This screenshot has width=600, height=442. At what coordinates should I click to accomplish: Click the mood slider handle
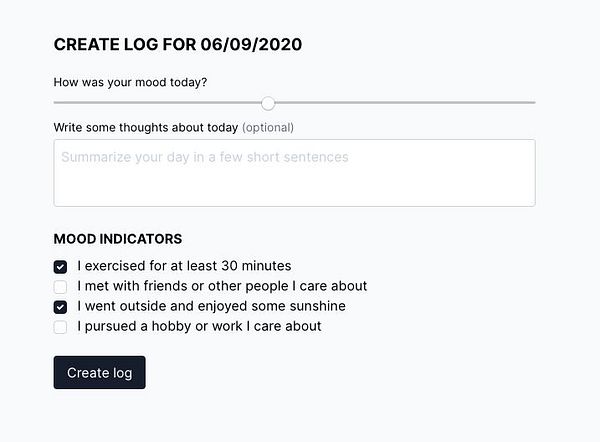tap(268, 102)
